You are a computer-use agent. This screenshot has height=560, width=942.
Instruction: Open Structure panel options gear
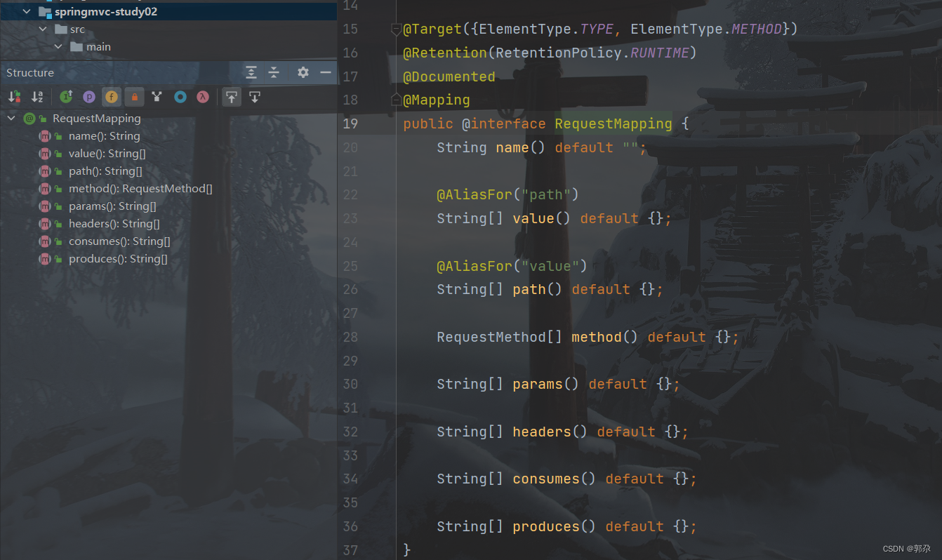pyautogui.click(x=303, y=72)
